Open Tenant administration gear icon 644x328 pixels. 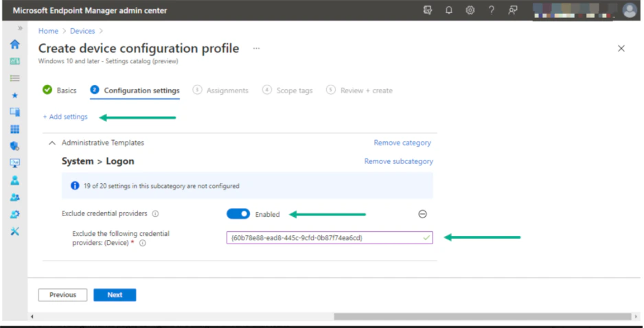click(x=15, y=214)
